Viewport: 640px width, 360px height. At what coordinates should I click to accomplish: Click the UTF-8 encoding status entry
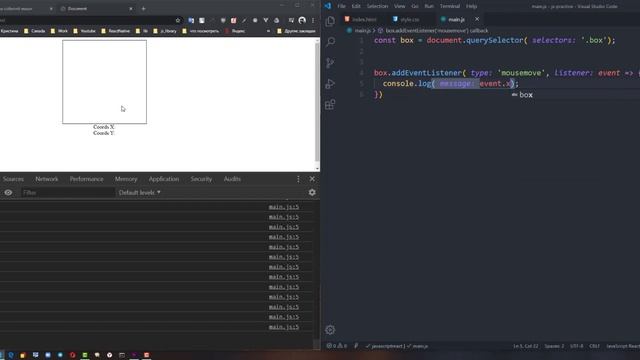pos(577,346)
